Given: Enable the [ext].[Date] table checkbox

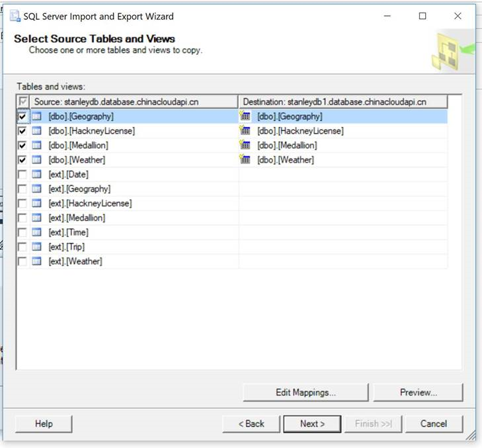Looking at the screenshot, I should pos(23,175).
